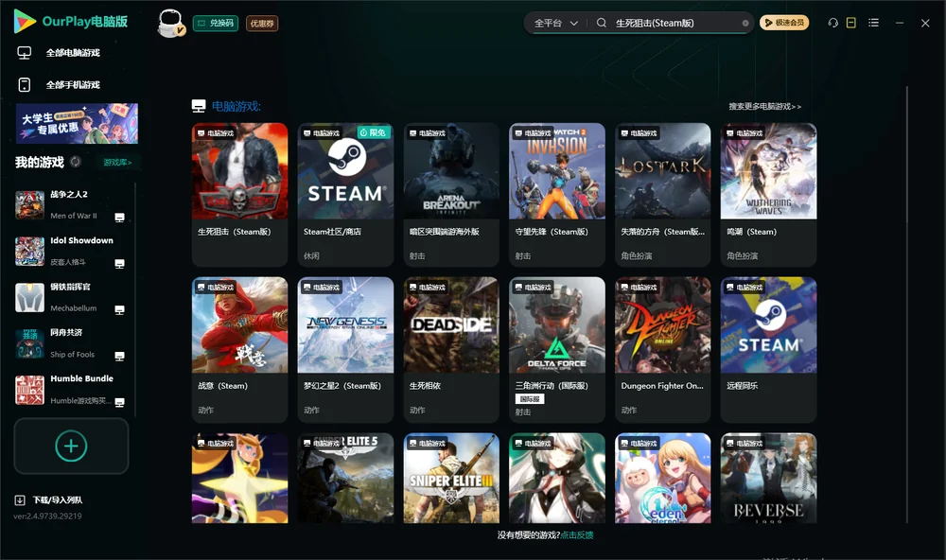946x560 pixels.
Task: Clear the search box text
Action: (x=745, y=24)
